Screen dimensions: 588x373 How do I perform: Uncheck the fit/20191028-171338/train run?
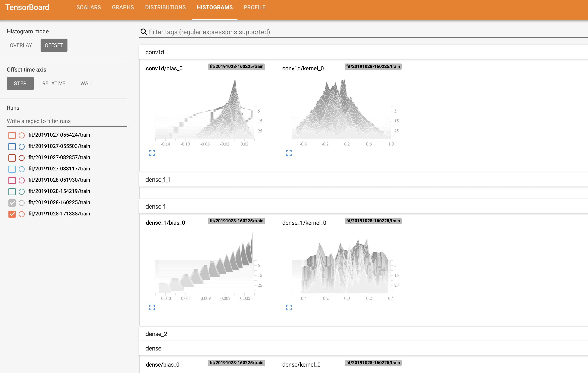click(x=12, y=214)
